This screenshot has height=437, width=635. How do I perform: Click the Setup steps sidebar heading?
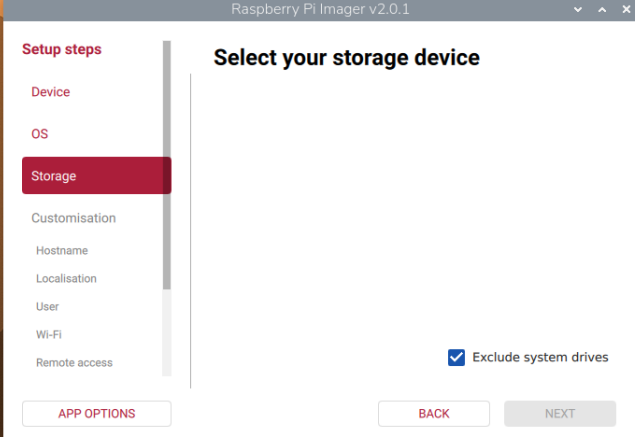(x=62, y=49)
